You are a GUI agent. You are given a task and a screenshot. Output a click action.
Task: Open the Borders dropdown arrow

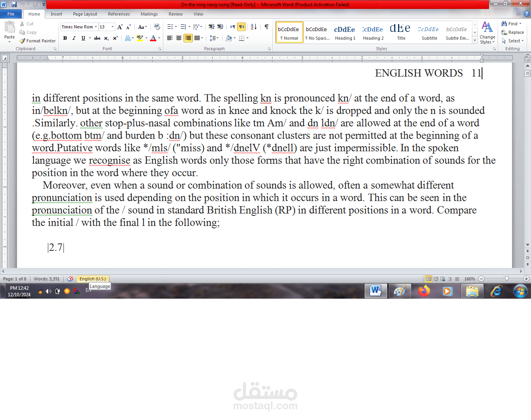point(247,38)
